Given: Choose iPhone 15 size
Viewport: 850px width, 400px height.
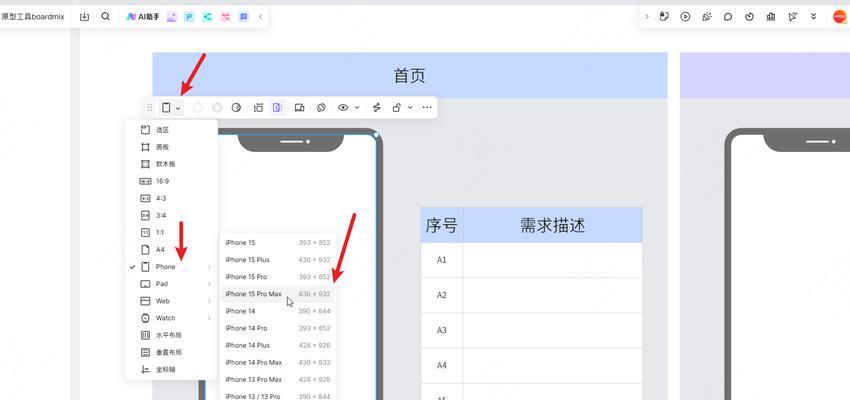Looking at the screenshot, I should click(x=278, y=243).
